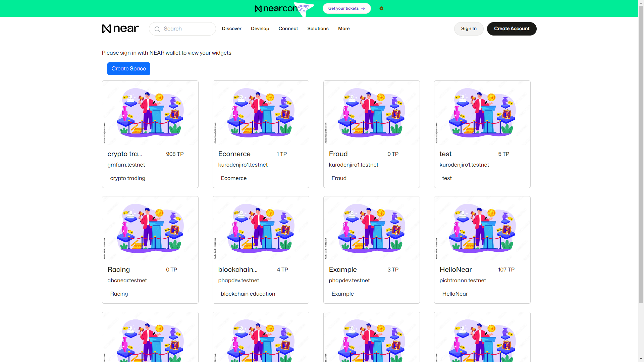Open the Discover menu

coord(231,29)
